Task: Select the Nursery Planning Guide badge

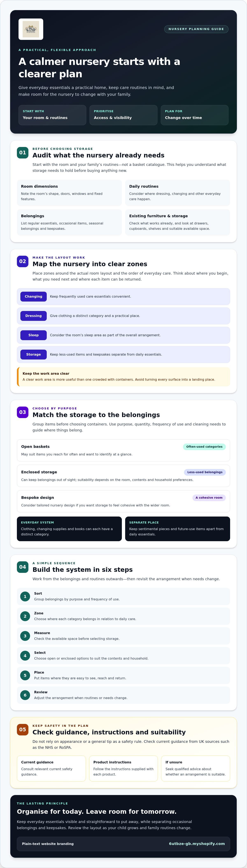Action: (196, 29)
